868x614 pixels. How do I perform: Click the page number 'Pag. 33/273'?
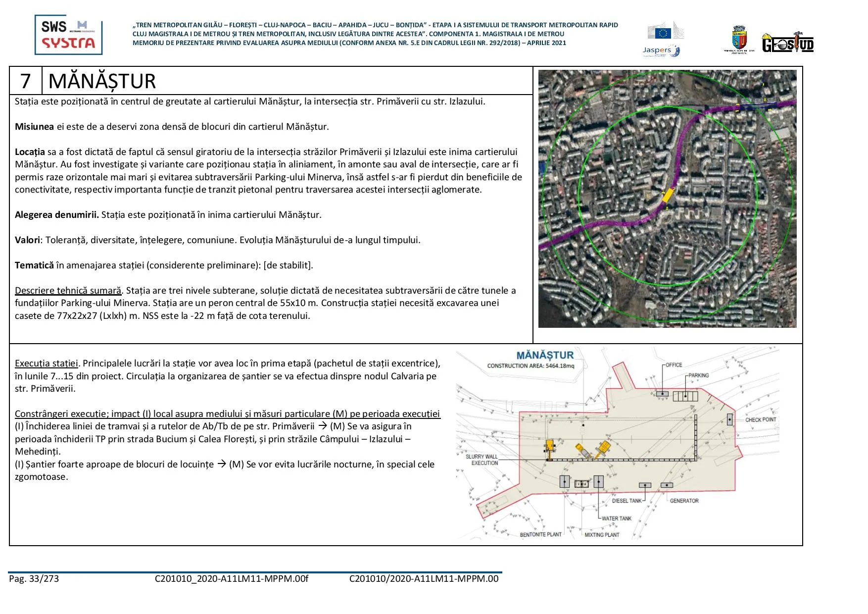[34, 579]
